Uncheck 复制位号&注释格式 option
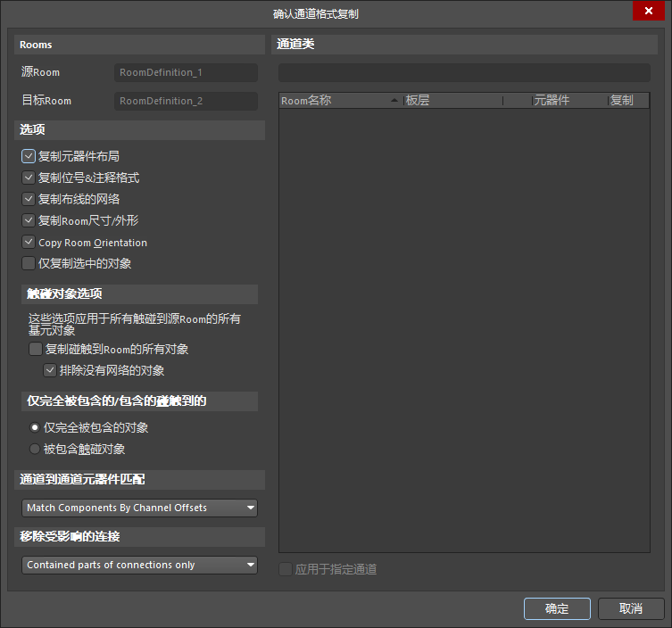The height and width of the screenshot is (628, 672). click(29, 178)
